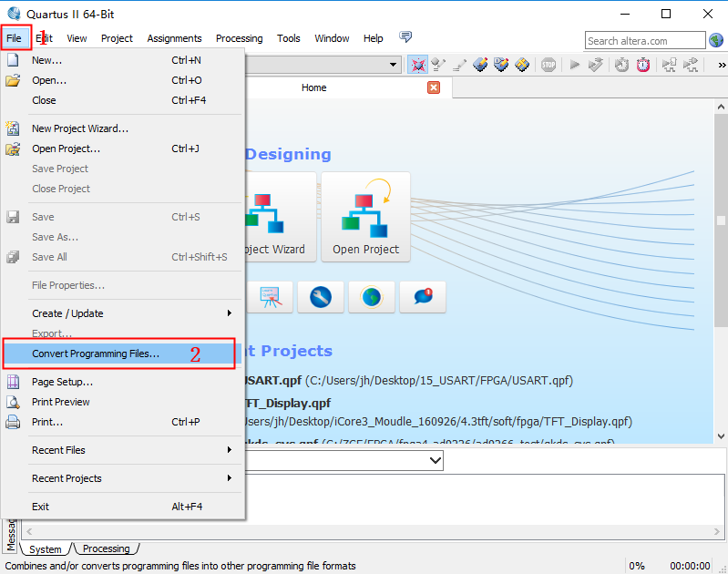Click the earth globe icon button on Home page
This screenshot has height=574, width=728.
372,297
